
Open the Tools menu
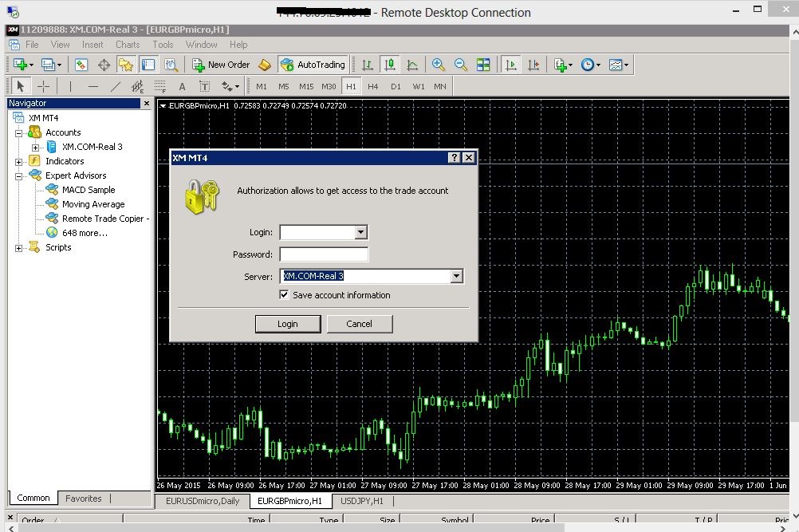[x=163, y=45]
